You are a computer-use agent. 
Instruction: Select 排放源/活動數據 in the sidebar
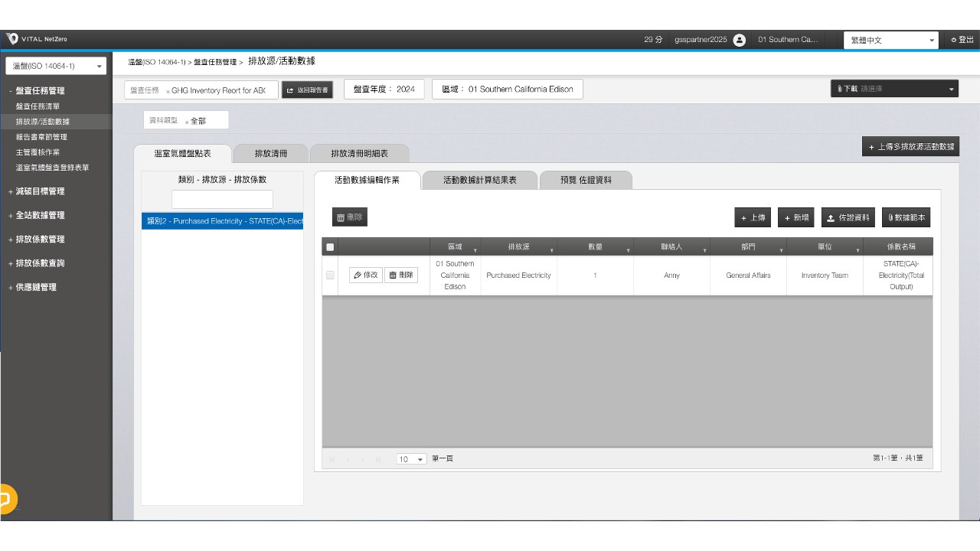point(43,122)
